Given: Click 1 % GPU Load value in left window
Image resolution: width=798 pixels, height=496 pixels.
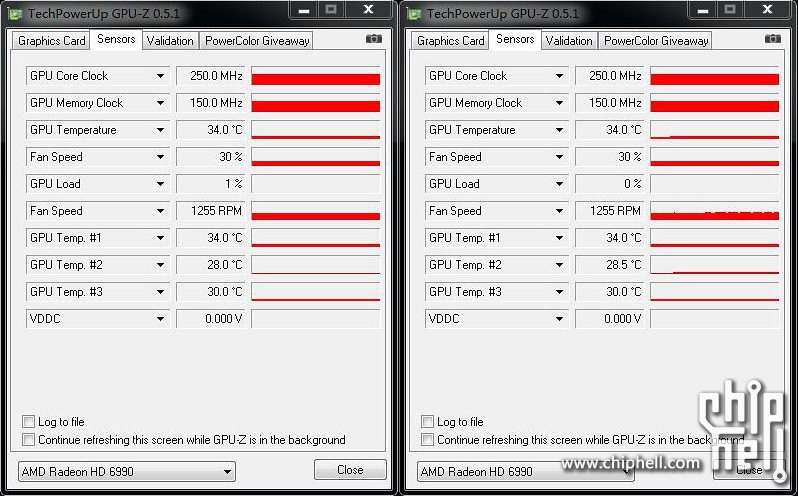Looking at the screenshot, I should click(210, 184).
